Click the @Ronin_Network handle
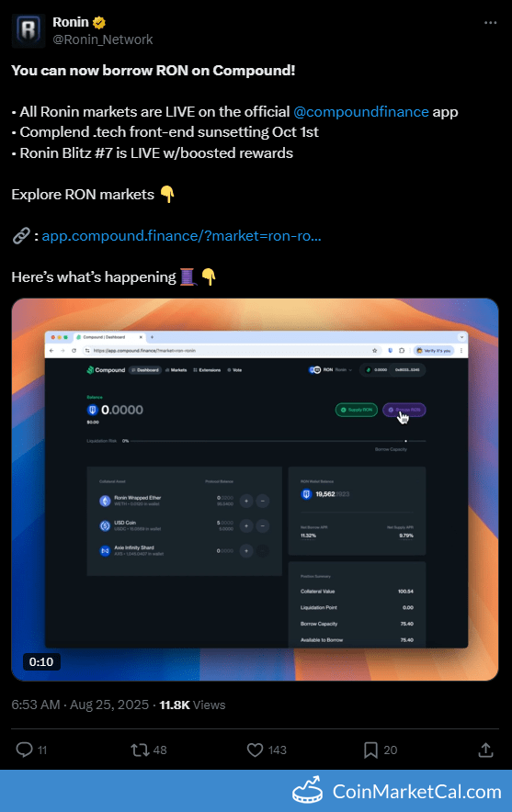512x812 pixels. click(103, 39)
